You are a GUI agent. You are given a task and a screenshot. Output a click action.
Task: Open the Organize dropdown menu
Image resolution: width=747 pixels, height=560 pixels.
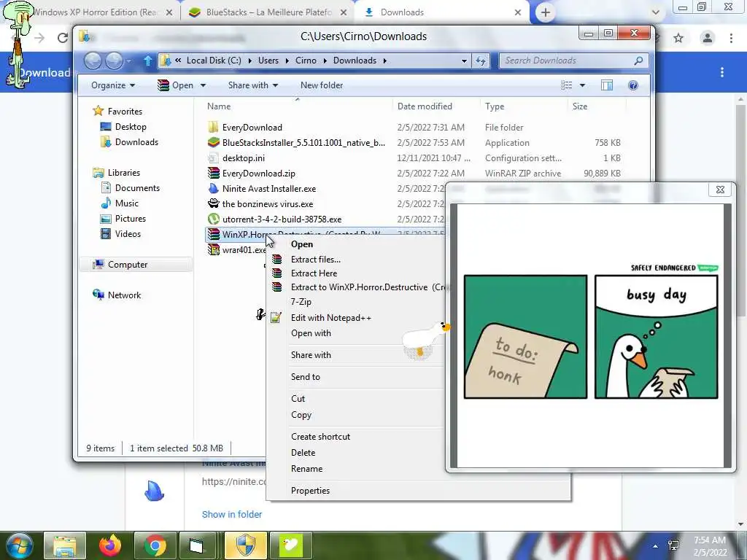pos(113,85)
